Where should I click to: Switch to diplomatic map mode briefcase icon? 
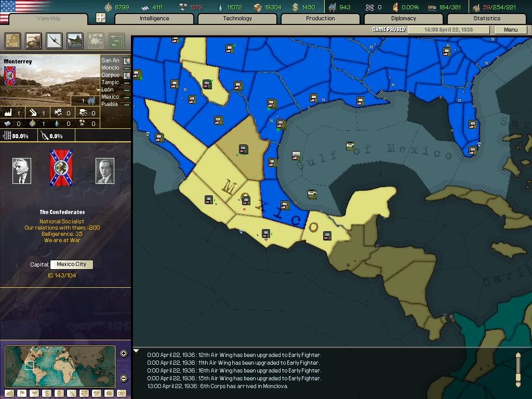pos(109,393)
